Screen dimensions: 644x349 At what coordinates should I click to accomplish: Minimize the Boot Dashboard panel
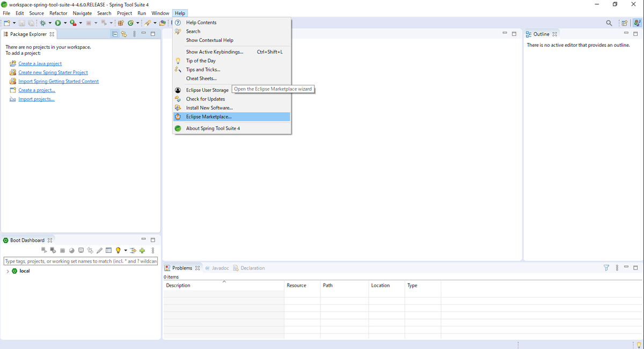[x=143, y=240]
